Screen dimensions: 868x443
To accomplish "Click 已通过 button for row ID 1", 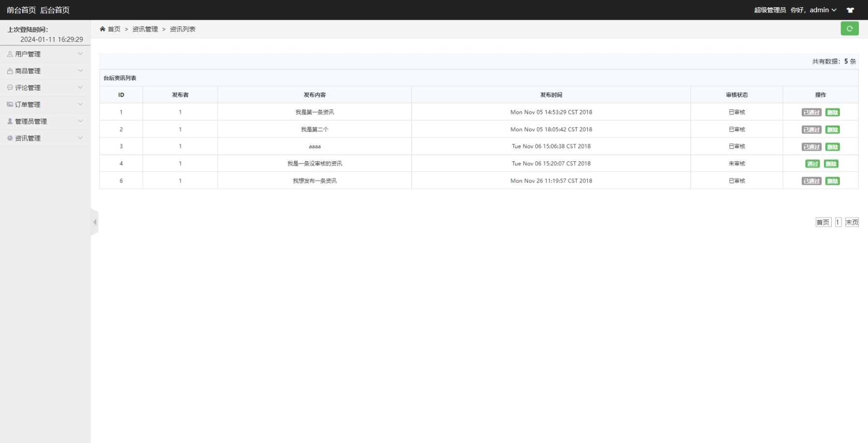I will click(x=811, y=112).
